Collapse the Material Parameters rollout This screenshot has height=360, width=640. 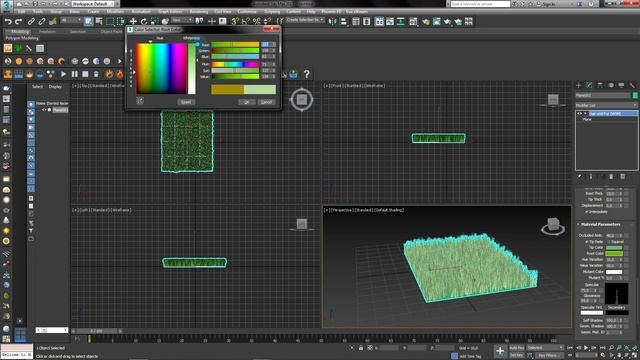[x=600, y=224]
